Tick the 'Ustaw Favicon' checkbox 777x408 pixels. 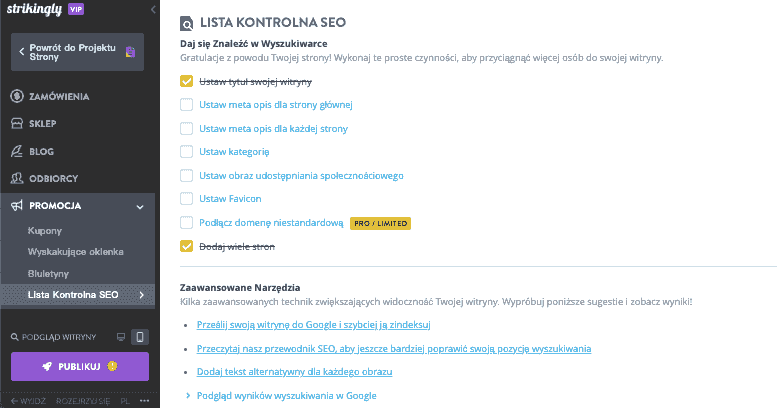point(186,199)
